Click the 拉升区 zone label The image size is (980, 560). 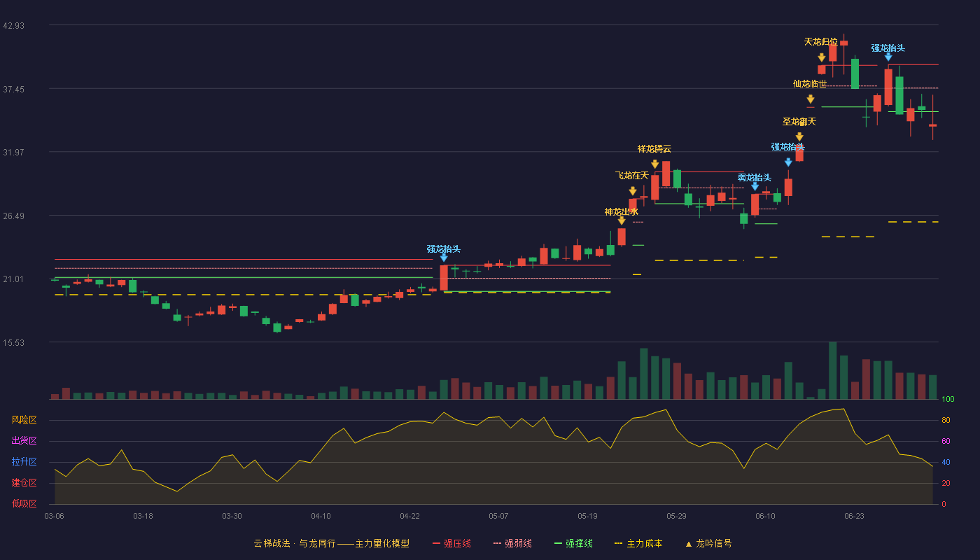coord(24,462)
